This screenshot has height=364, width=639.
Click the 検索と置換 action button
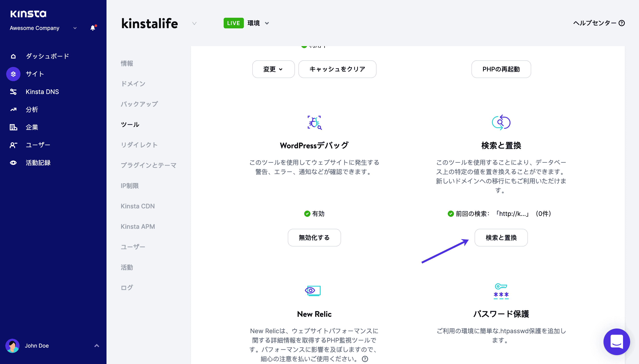(x=501, y=237)
